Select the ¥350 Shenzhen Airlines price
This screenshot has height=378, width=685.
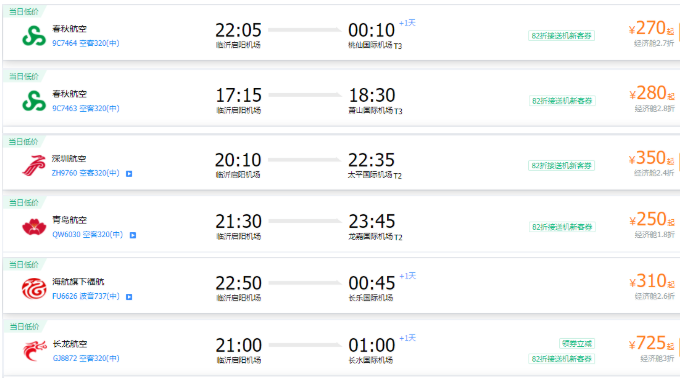(651, 158)
